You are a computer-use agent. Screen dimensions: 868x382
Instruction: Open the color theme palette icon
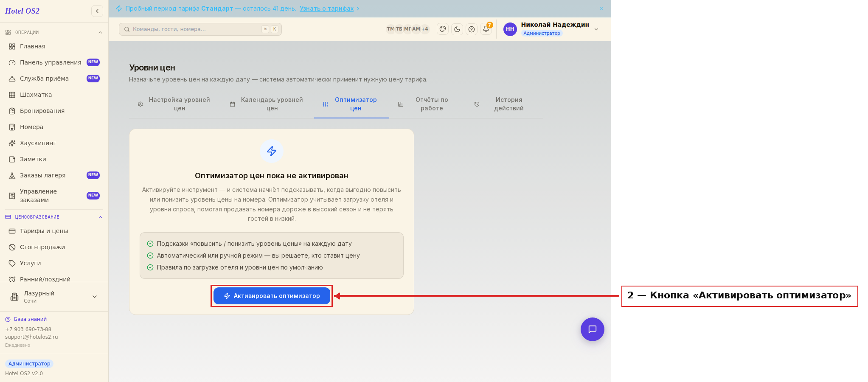[x=443, y=29]
